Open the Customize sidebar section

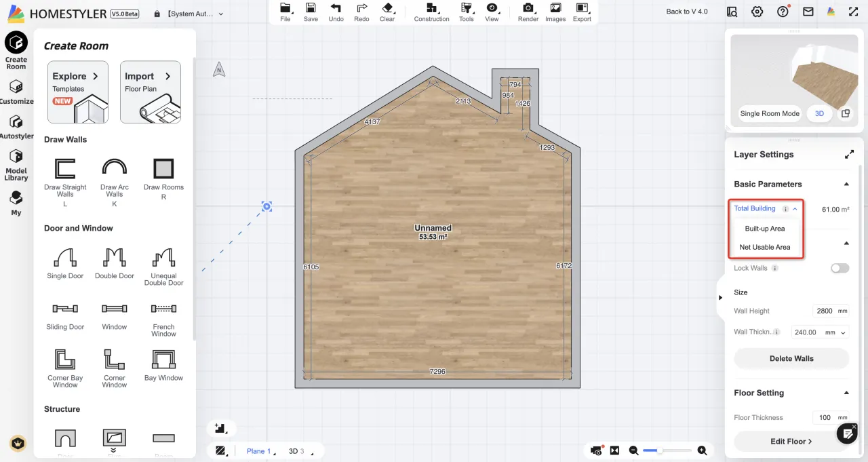click(x=16, y=92)
